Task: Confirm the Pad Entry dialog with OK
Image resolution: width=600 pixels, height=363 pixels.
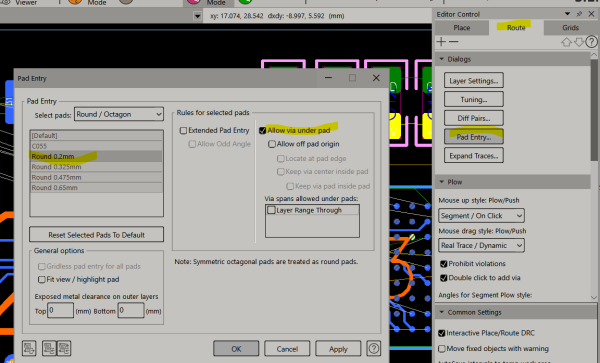Action: pyautogui.click(x=236, y=349)
